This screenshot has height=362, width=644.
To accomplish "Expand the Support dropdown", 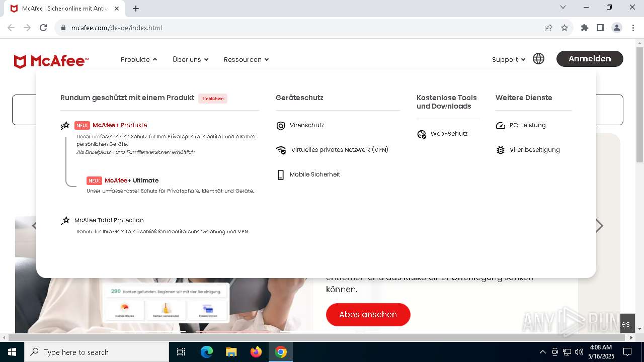I will [509, 59].
